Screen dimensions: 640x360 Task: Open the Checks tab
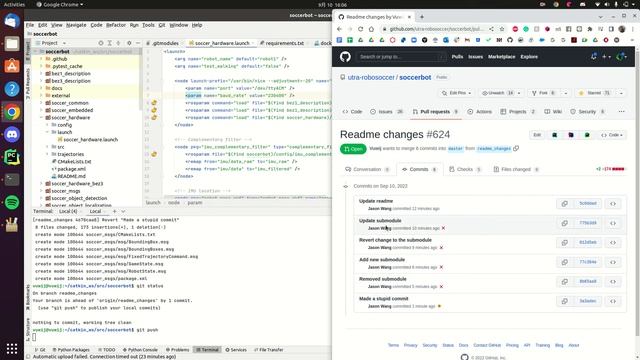click(x=465, y=169)
